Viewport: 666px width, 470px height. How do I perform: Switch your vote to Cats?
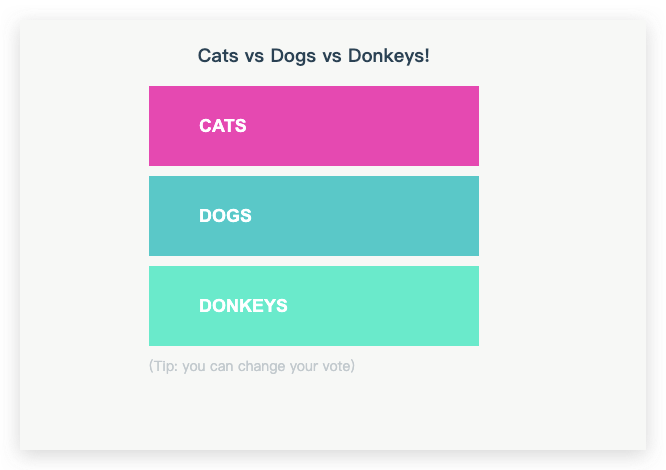313,126
